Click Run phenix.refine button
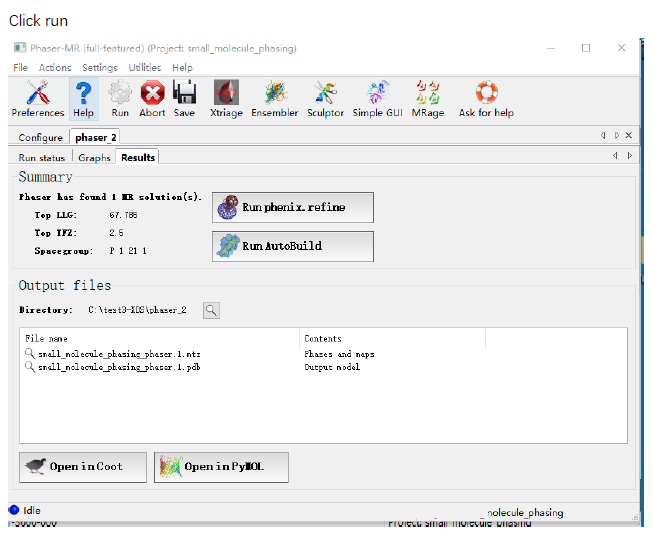Viewport: 652px width, 545px height. tap(293, 207)
